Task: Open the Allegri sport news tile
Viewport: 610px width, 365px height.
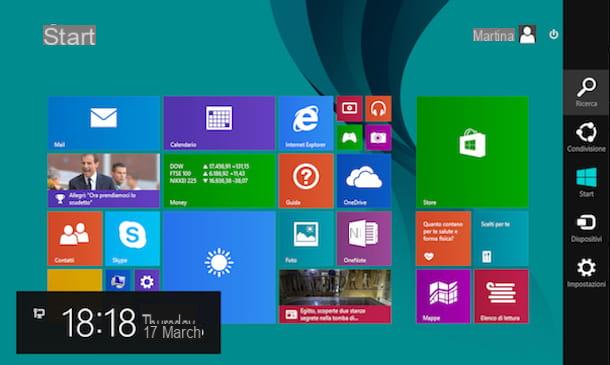Action: [104, 181]
